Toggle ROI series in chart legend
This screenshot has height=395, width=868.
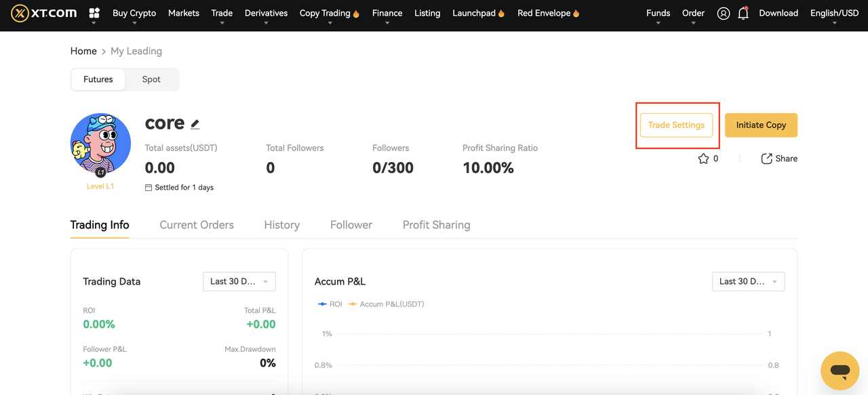(330, 304)
